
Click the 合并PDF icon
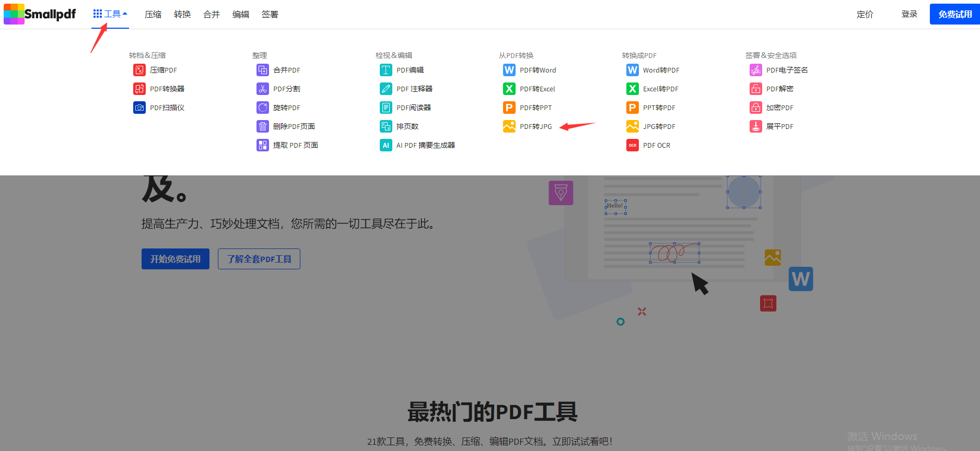tap(263, 70)
